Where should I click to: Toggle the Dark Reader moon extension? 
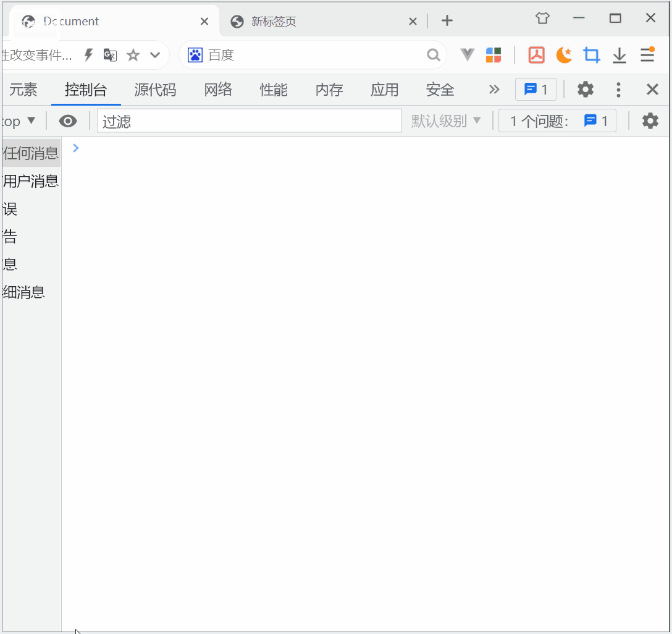563,55
